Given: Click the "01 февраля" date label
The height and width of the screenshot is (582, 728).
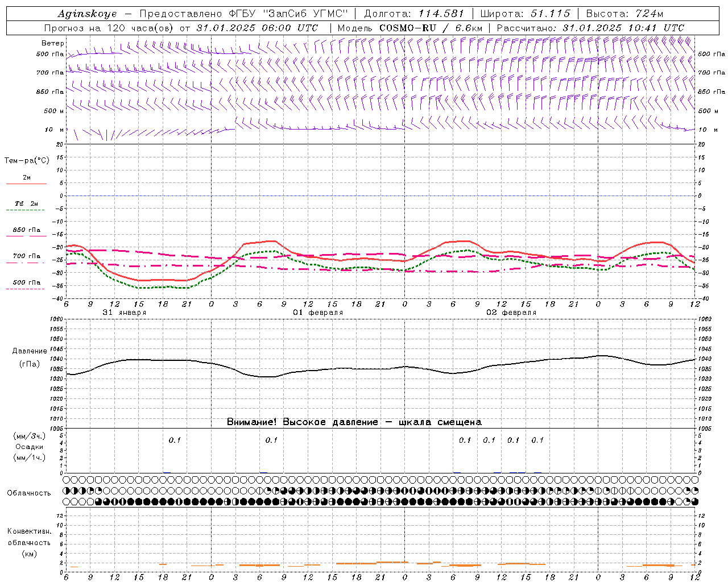Looking at the screenshot, I should pos(318,313).
